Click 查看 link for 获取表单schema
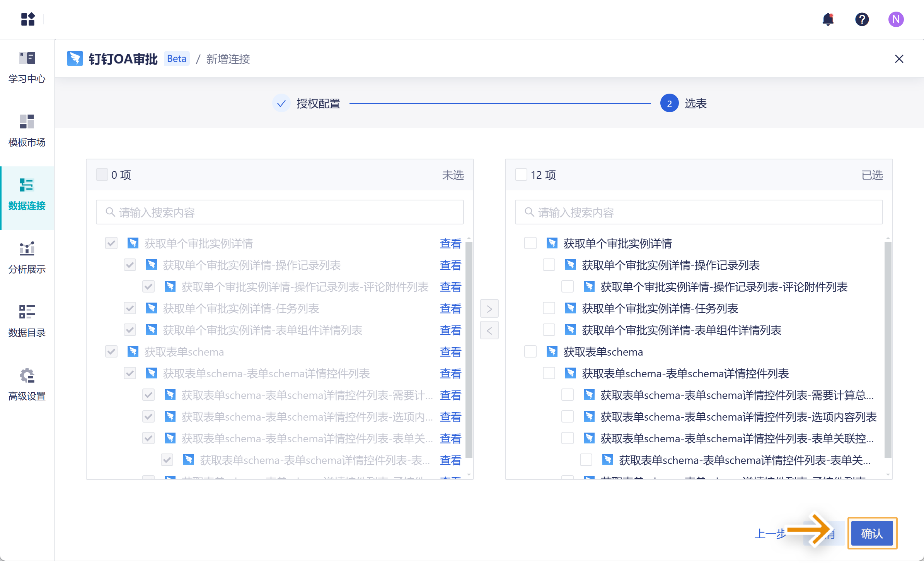924x563 pixels. click(x=450, y=352)
